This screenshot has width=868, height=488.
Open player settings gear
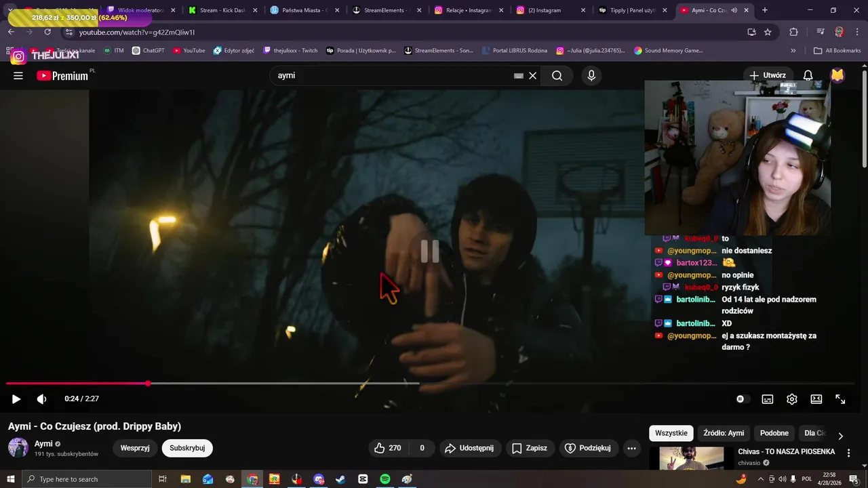coord(792,399)
